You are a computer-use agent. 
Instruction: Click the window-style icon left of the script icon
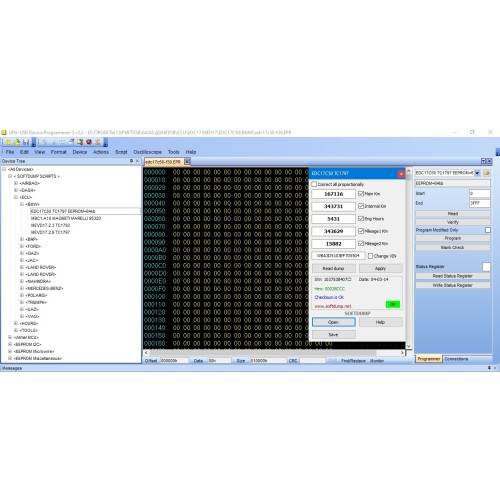click(x=71, y=142)
